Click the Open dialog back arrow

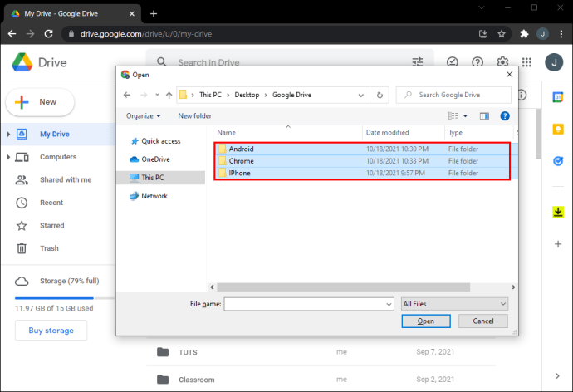point(127,95)
